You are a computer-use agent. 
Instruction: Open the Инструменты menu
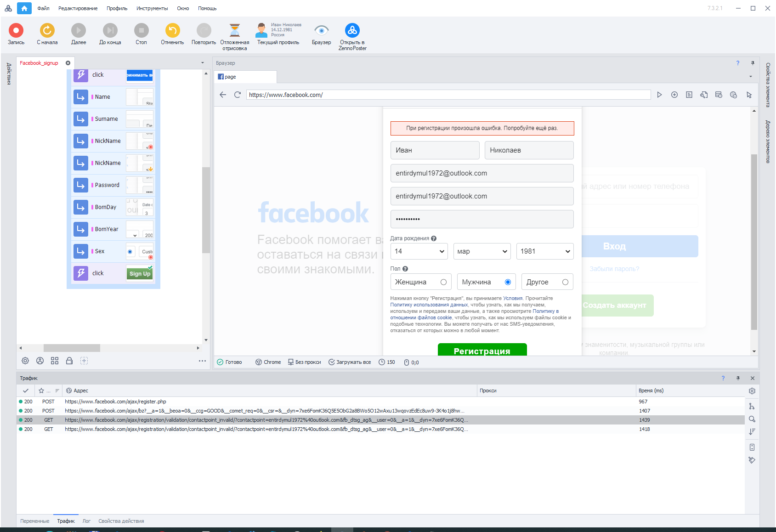click(x=152, y=8)
